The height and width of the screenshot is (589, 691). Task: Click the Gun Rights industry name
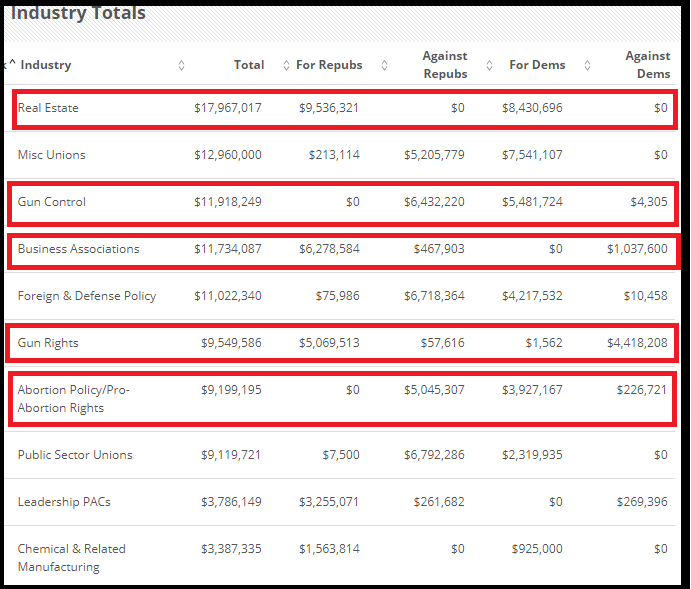(50, 343)
